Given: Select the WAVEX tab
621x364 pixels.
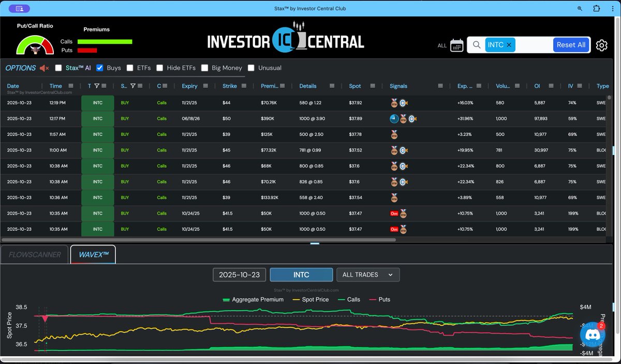Looking at the screenshot, I should tap(93, 254).
